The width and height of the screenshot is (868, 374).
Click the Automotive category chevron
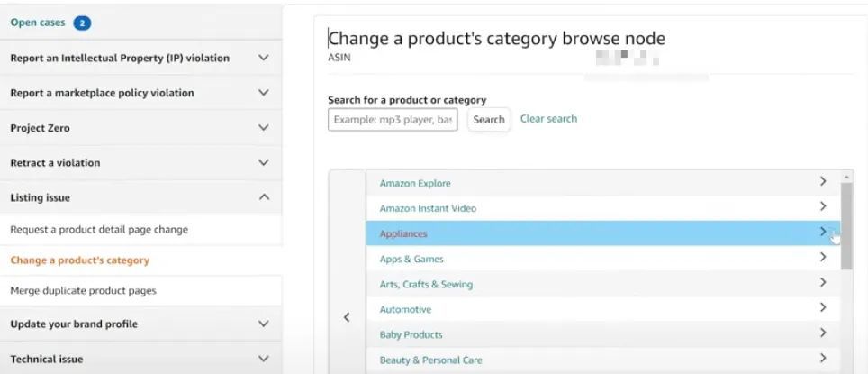tap(823, 308)
